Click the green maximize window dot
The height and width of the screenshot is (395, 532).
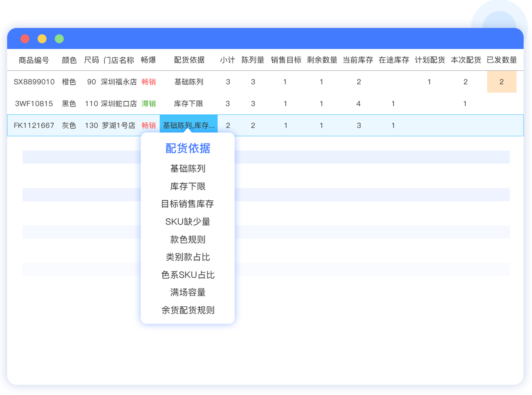point(59,39)
